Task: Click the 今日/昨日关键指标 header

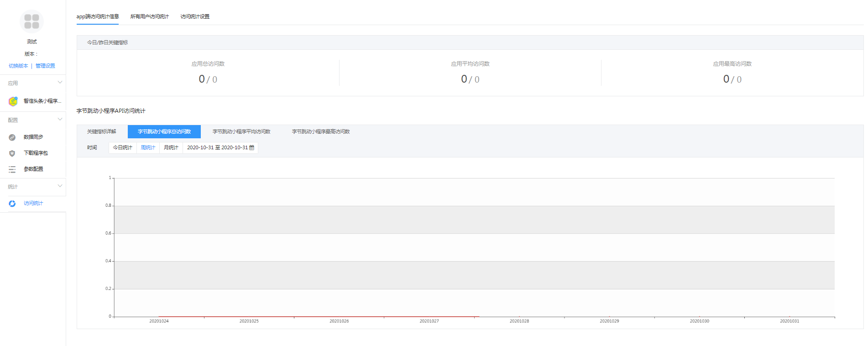Action: point(107,42)
